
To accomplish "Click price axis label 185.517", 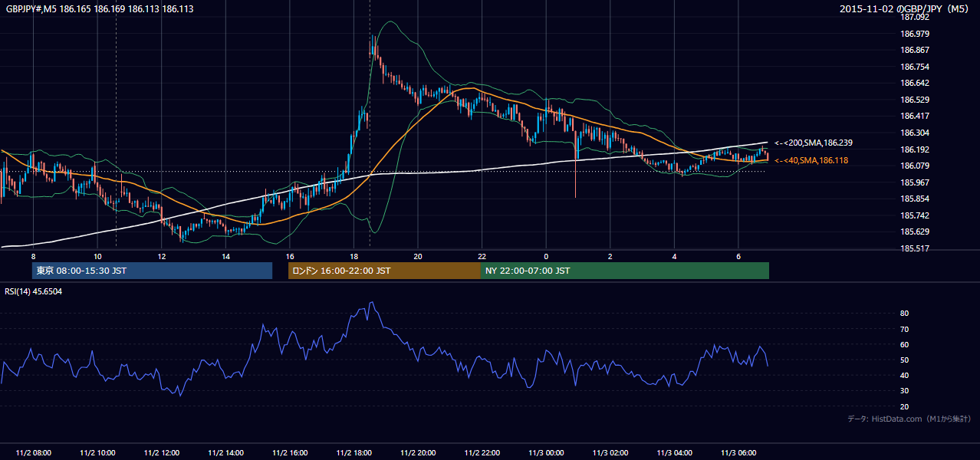I will 913,248.
